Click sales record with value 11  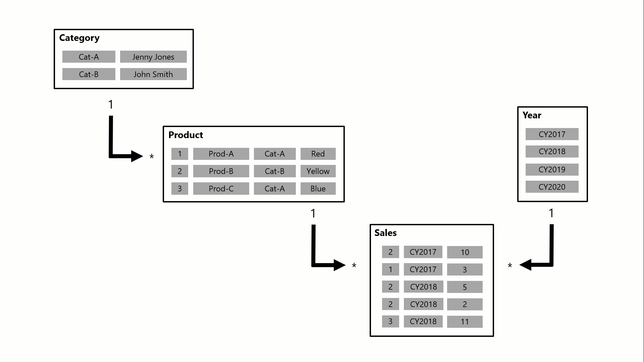[464, 321]
